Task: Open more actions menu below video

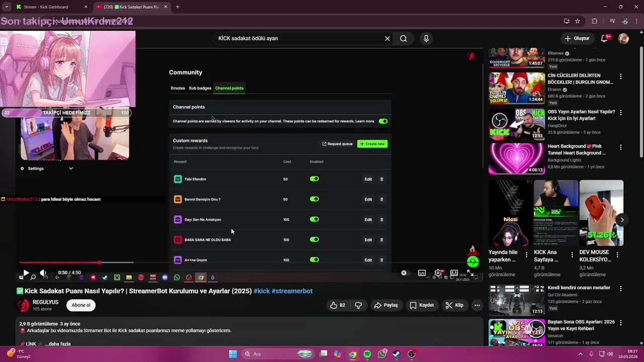Action: coord(477,305)
